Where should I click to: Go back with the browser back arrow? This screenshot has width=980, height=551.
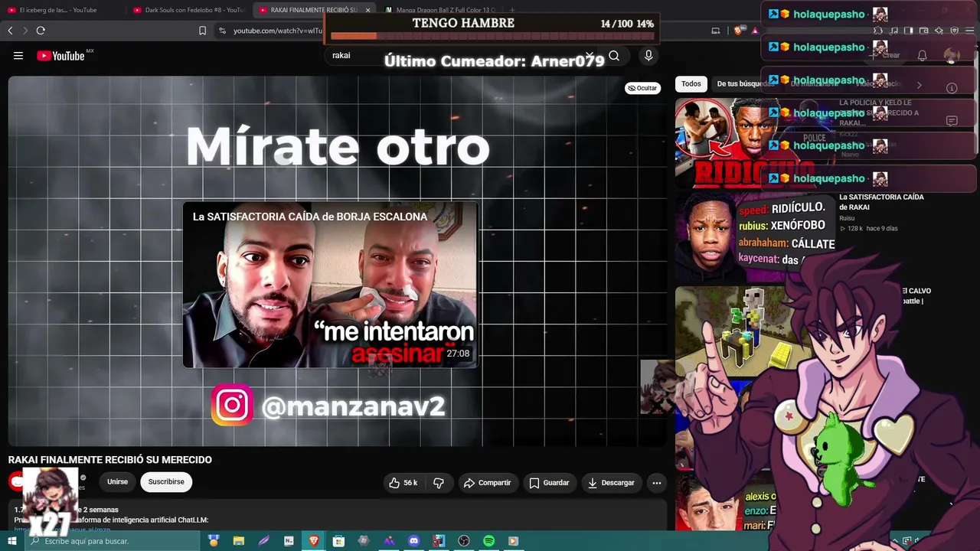[x=10, y=31]
